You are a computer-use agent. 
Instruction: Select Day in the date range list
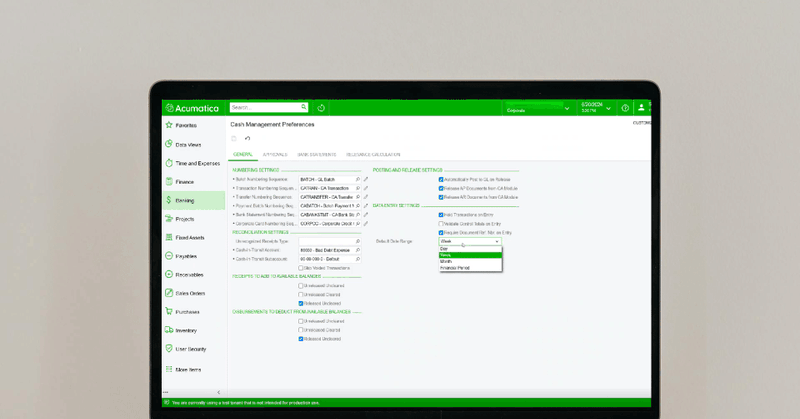tap(470, 249)
